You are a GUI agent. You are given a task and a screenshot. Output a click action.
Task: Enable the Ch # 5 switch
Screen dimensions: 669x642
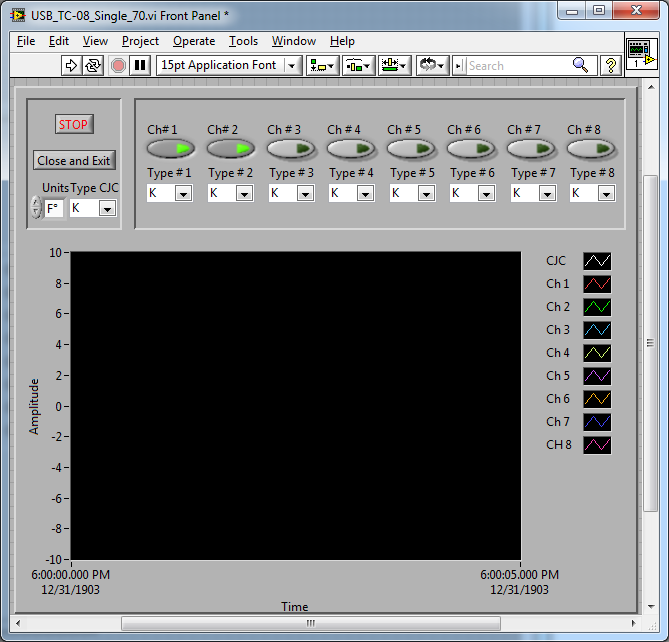[x=411, y=149]
